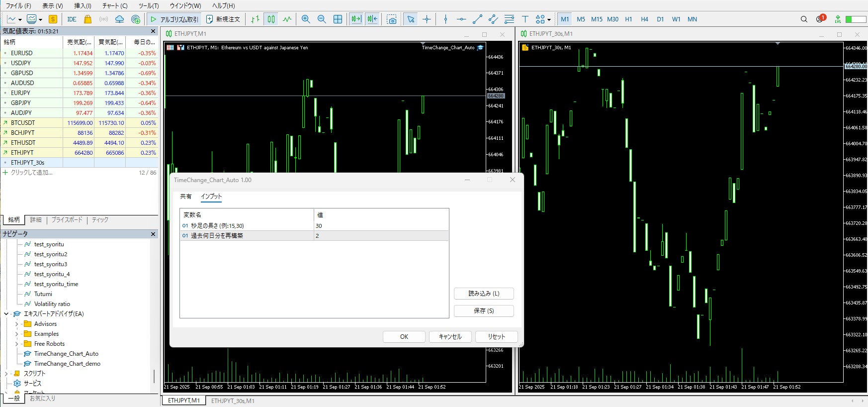
Task: Click the Navigator panel vertical scrollbar
Action: (x=154, y=376)
